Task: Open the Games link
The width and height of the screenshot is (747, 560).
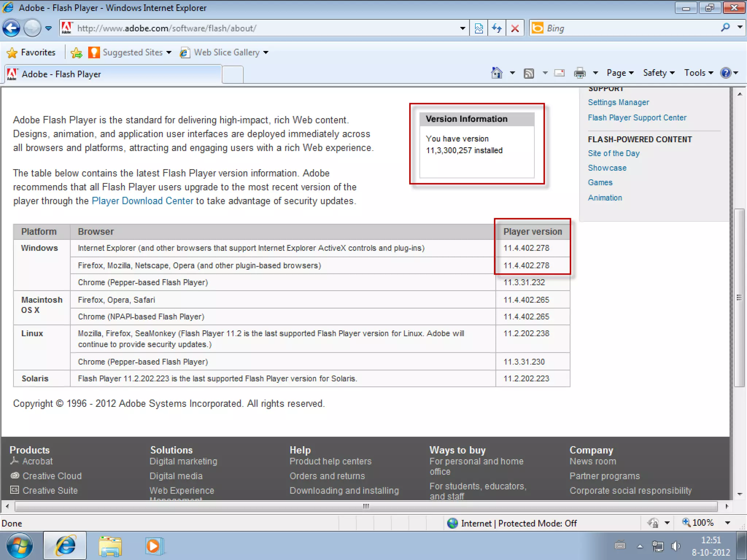Action: (600, 183)
